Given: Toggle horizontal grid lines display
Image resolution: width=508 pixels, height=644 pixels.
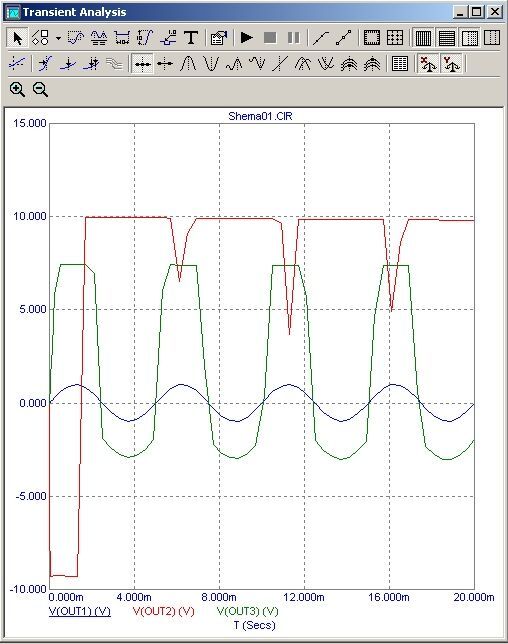Looking at the screenshot, I should 446,38.
